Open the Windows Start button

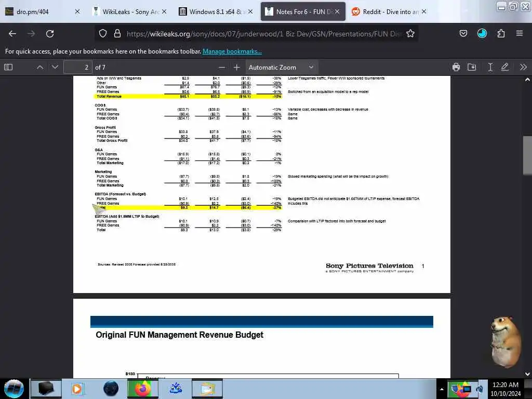[x=14, y=388]
